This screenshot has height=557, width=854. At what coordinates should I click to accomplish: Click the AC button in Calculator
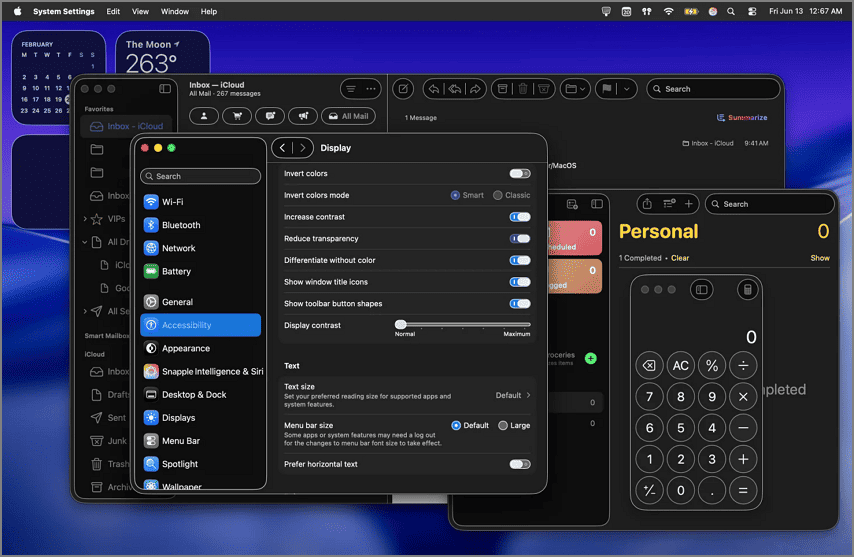click(x=681, y=366)
